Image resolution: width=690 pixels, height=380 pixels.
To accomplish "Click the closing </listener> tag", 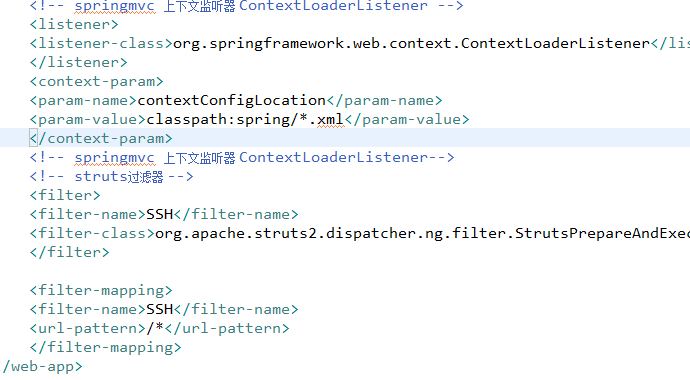I will click(78, 62).
